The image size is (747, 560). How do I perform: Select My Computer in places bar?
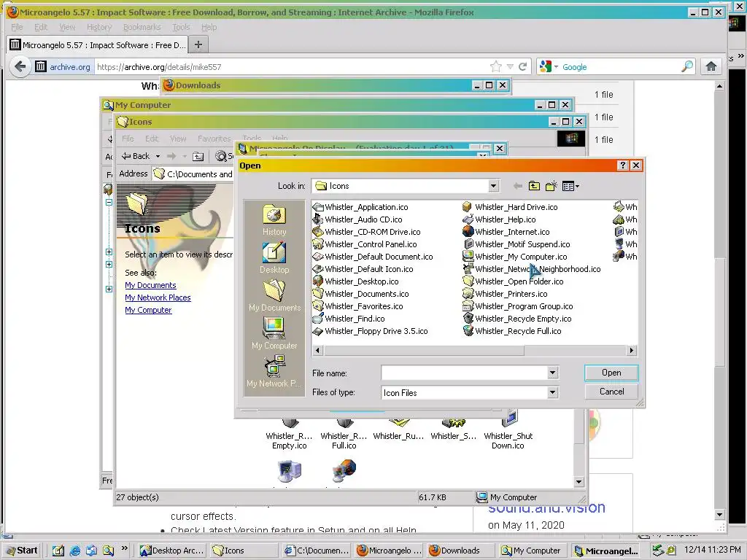pos(274,334)
